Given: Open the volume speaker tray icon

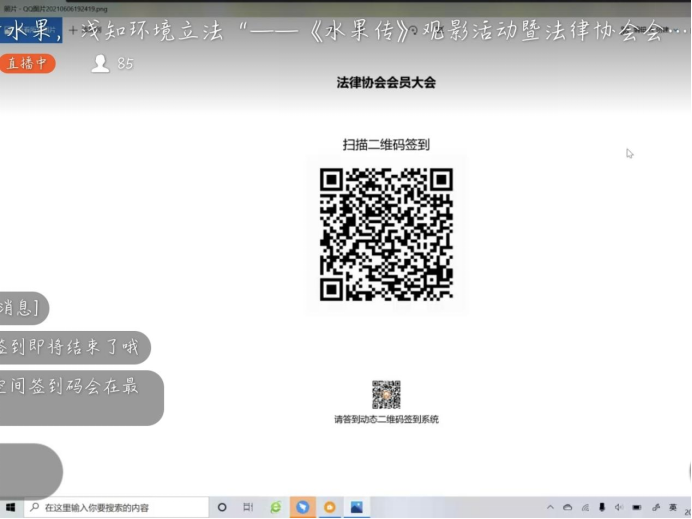Looking at the screenshot, I should tap(619, 508).
